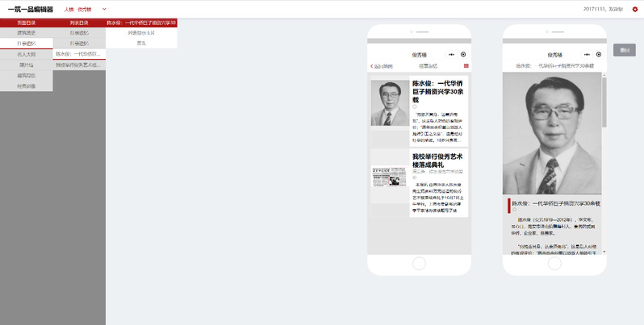The width and height of the screenshot is (644, 325).
Task: Click the three-dots icon in left phone header
Action: [451, 54]
